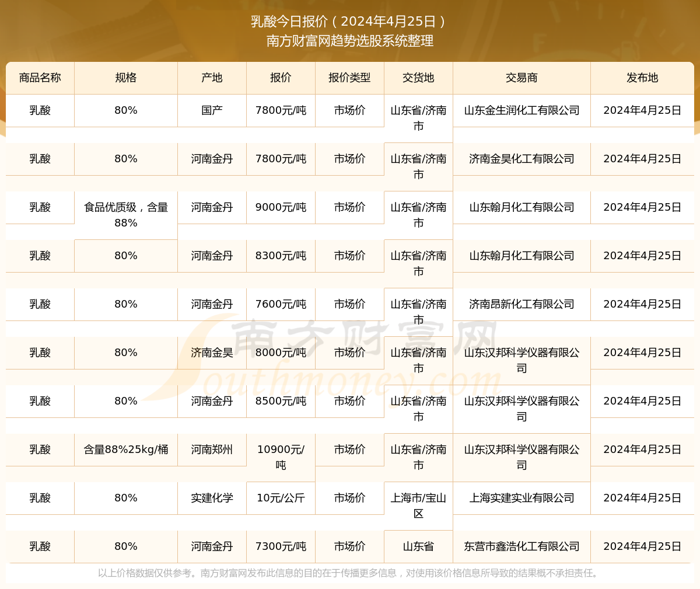This screenshot has height=589, width=700.
Task: Select the 河南郑州 origin cell
Action: (x=212, y=449)
